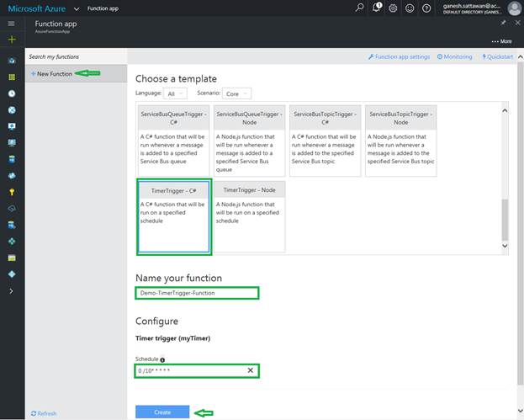Viewport: 524px width, 420px height.
Task: Open the Language dropdown
Action: click(x=177, y=93)
